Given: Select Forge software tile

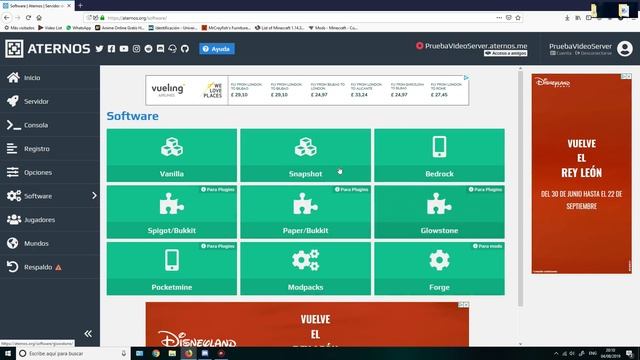Looking at the screenshot, I should click(439, 269).
